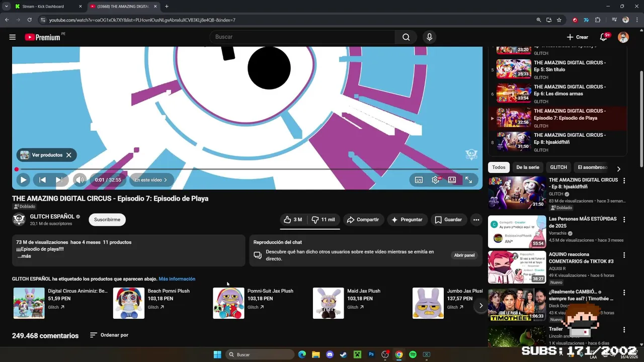
Task: Open Spotify from the taskbar
Action: [413, 354]
